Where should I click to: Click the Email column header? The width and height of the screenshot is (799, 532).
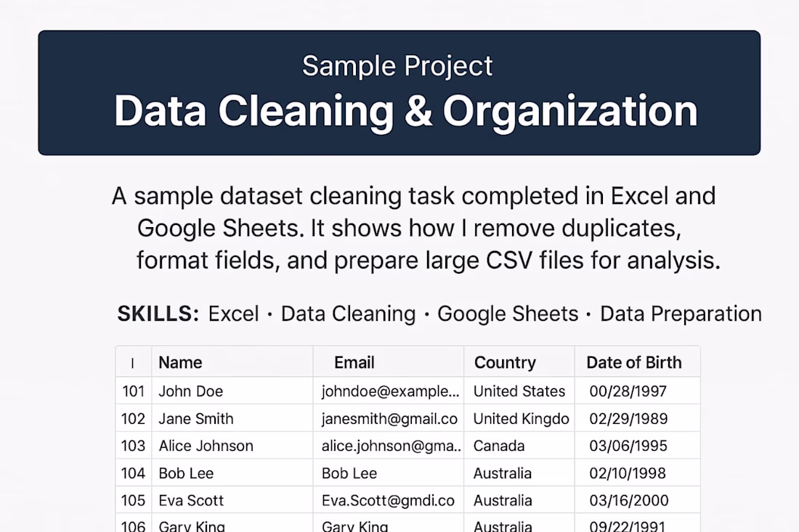point(354,362)
